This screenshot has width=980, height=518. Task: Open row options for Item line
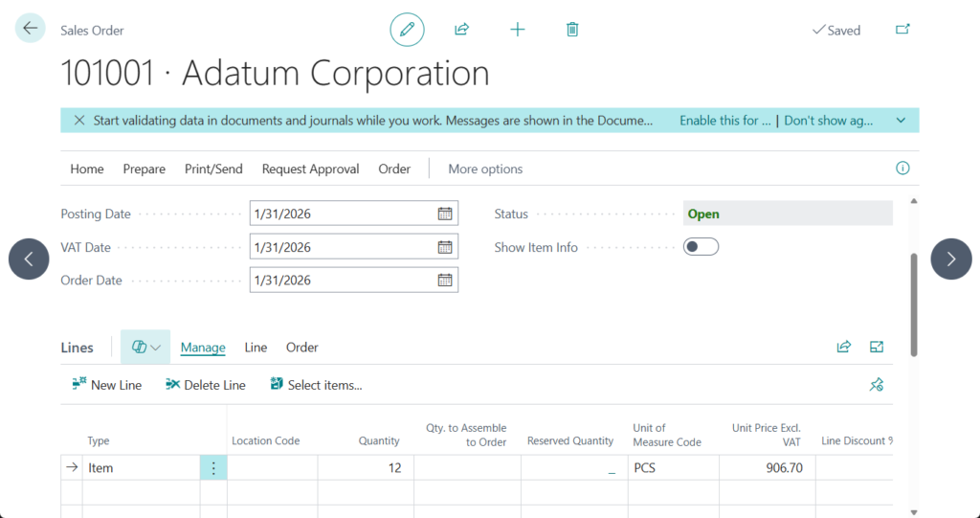[x=213, y=468]
